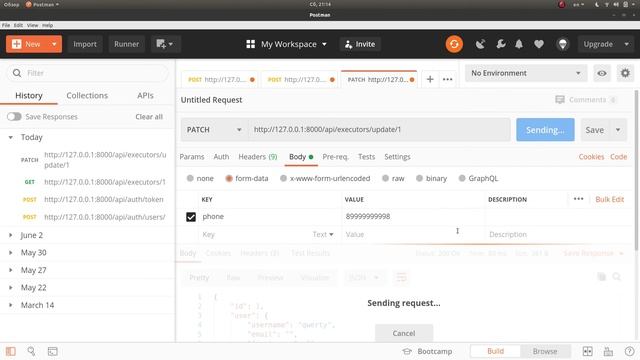Screen dimensions: 640x360
Task: Select the GraphQL body type
Action: (462, 178)
